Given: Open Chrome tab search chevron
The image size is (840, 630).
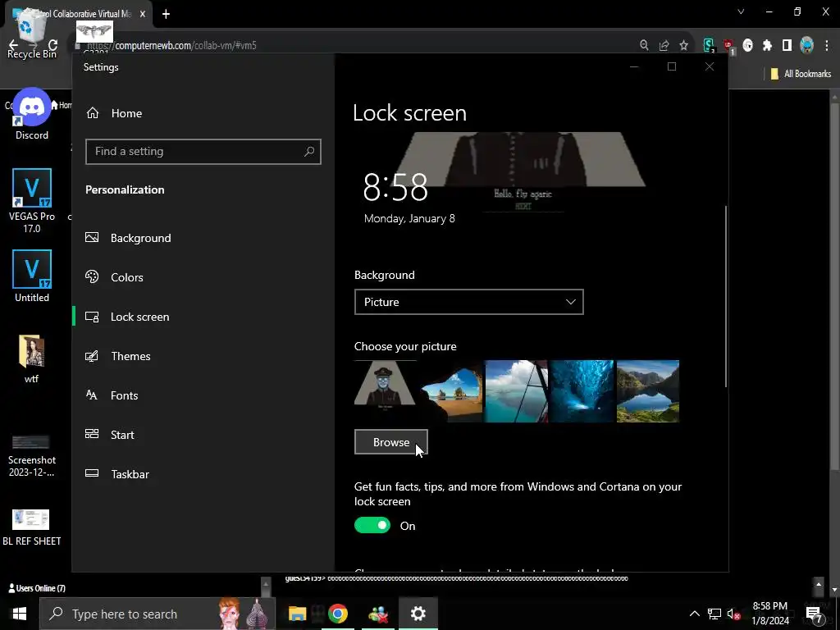Looking at the screenshot, I should 741,11.
